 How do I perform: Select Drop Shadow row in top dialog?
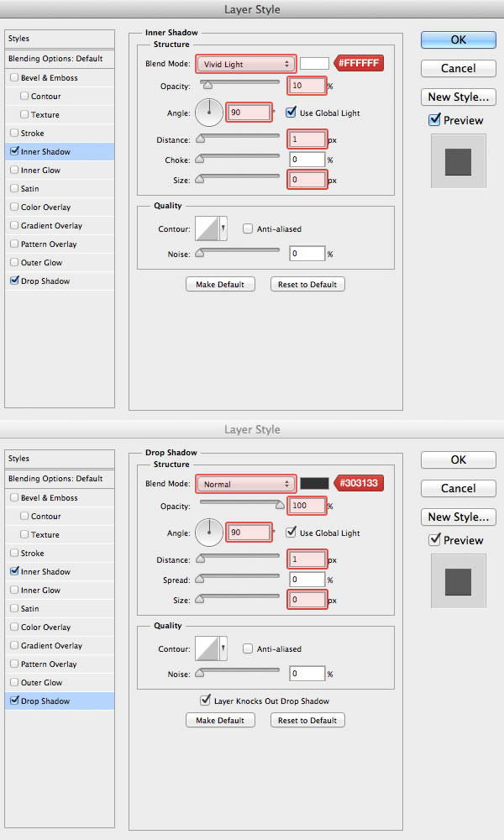click(60, 281)
